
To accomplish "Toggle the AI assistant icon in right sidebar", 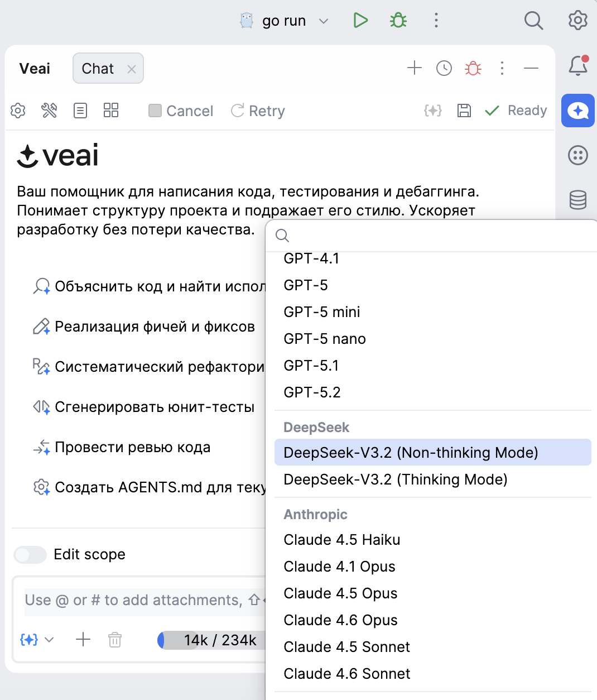I will point(577,111).
